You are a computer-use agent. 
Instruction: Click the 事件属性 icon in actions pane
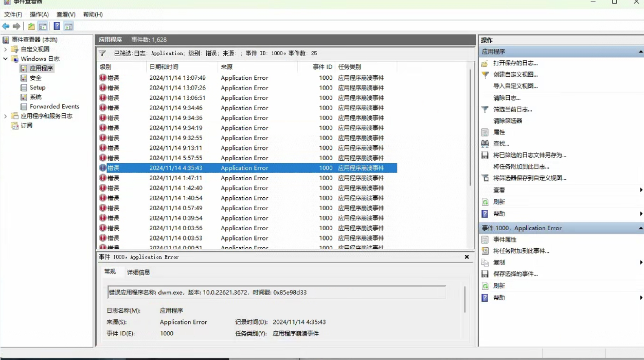[x=485, y=239]
